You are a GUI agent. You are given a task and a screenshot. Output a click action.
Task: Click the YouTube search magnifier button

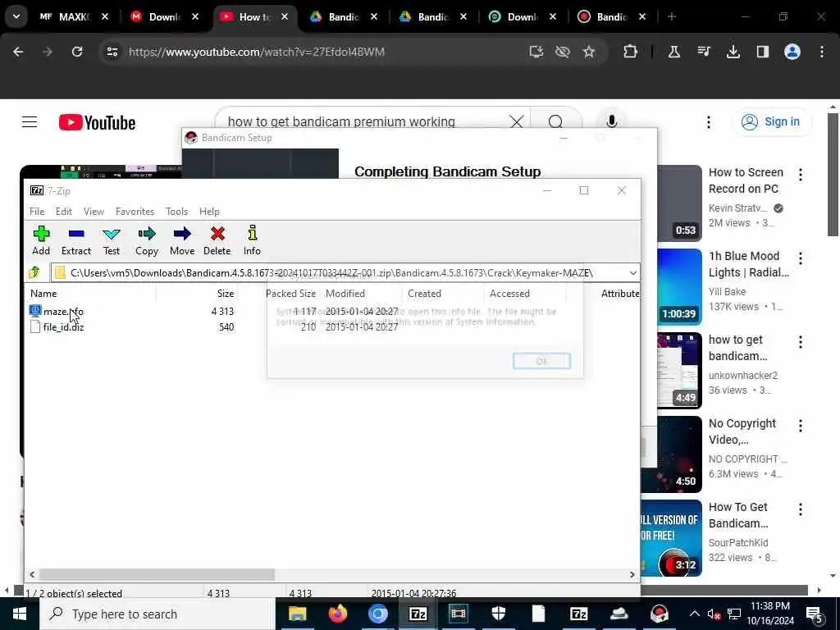[x=556, y=121]
